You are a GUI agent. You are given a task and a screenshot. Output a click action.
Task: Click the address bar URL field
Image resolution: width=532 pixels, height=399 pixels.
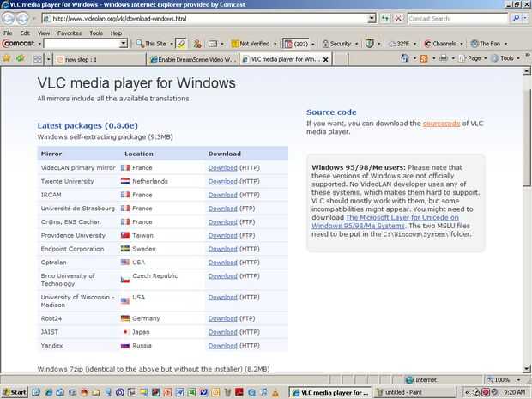(206, 18)
